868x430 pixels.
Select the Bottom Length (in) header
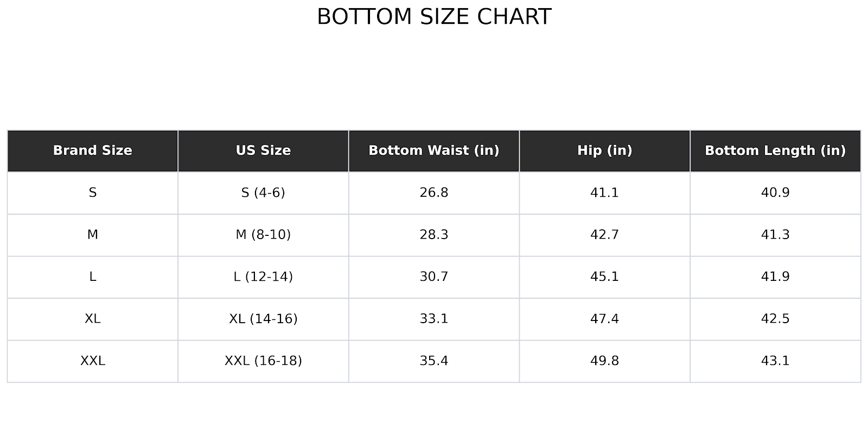(x=775, y=151)
